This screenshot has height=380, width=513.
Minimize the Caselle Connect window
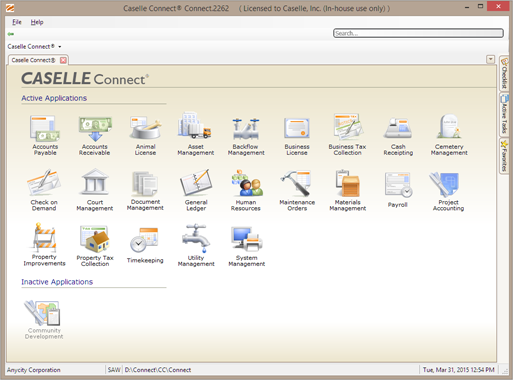(467, 7)
